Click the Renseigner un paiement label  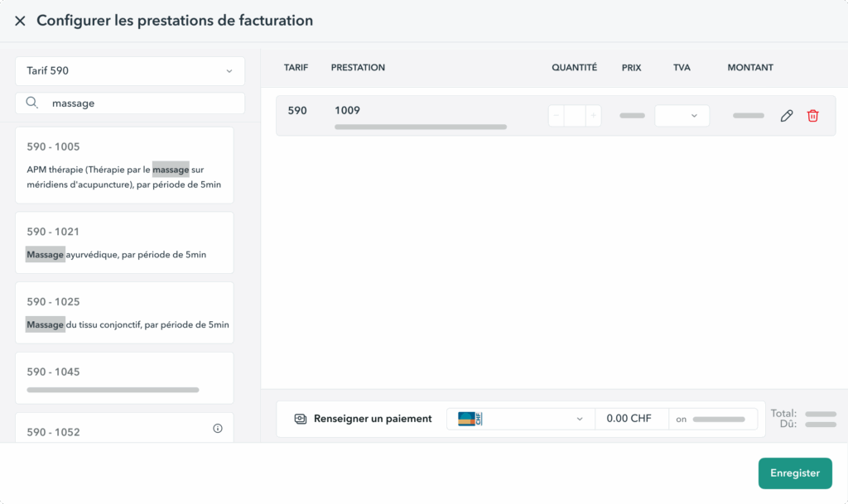pyautogui.click(x=373, y=419)
